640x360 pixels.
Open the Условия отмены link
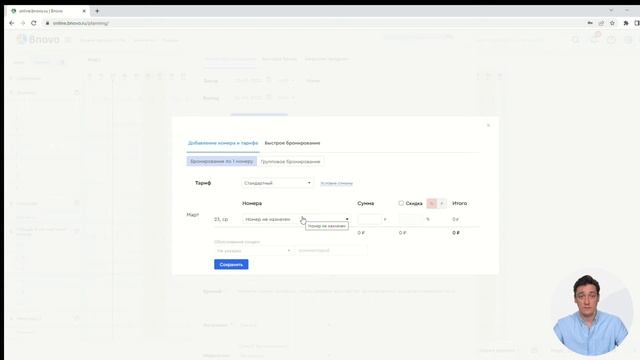336,184
